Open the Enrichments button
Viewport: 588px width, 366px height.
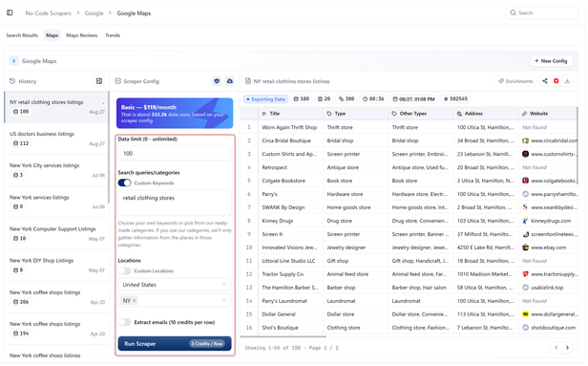click(515, 81)
